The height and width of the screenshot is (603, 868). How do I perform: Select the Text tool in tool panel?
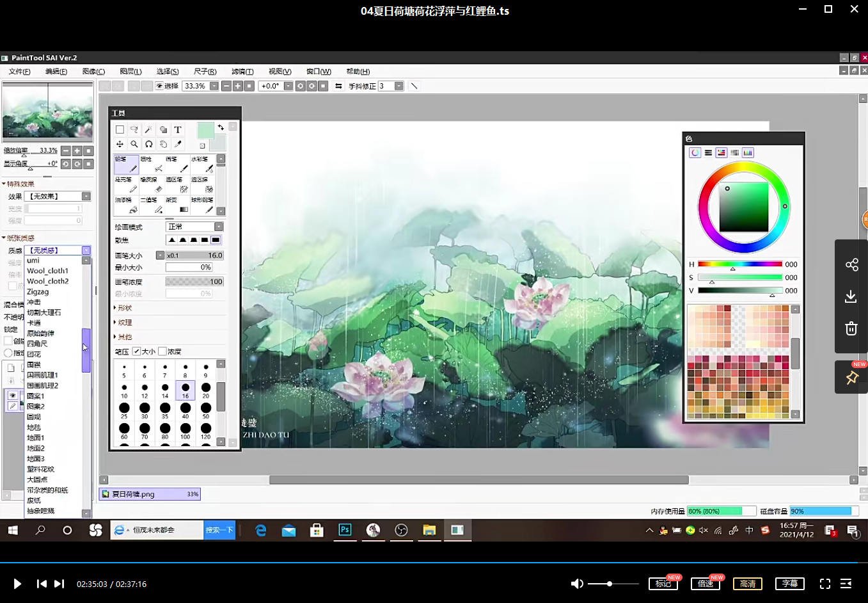[178, 129]
